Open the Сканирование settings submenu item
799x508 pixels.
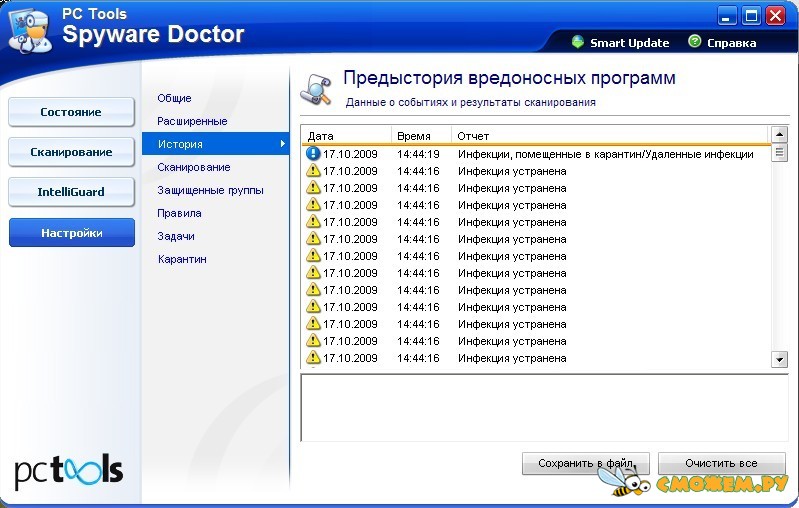[x=194, y=167]
